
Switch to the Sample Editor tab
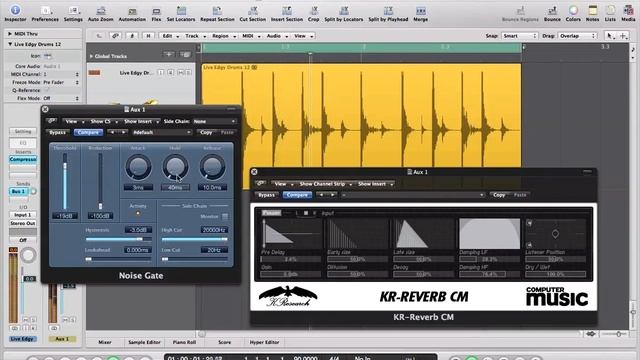144,342
